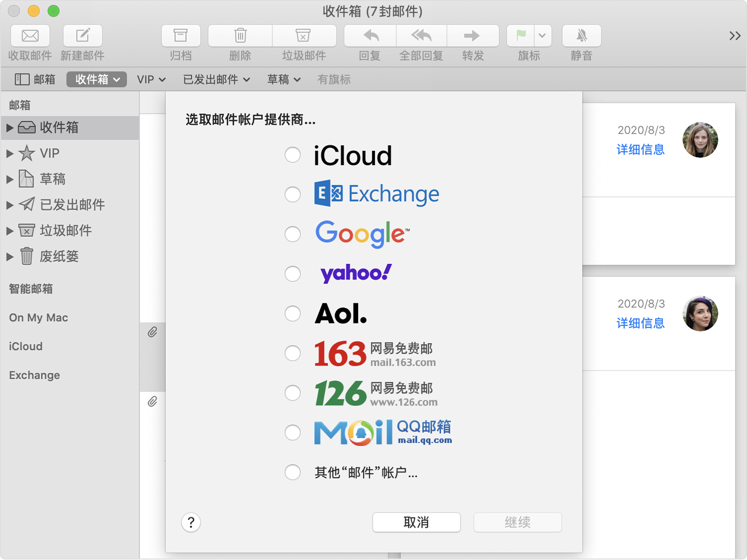747x560 pixels.
Task: Click the 智能邮箱 smart mailboxes heading
Action: click(31, 289)
